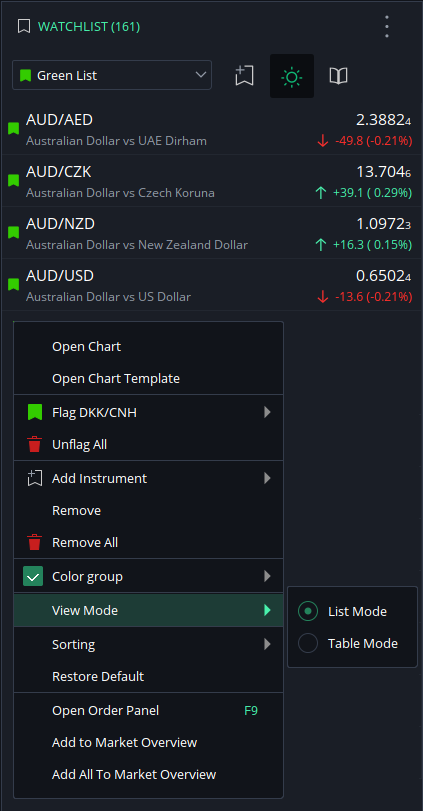This screenshot has height=811, width=423.
Task: Click the add instrument bookmark icon in toolbar
Action: 244,76
